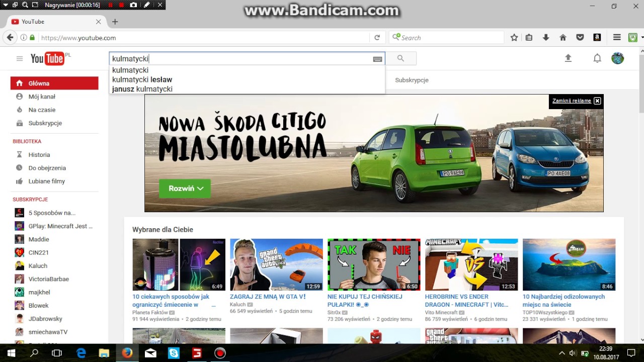
Task: Open Windows Start menu
Action: point(11,353)
